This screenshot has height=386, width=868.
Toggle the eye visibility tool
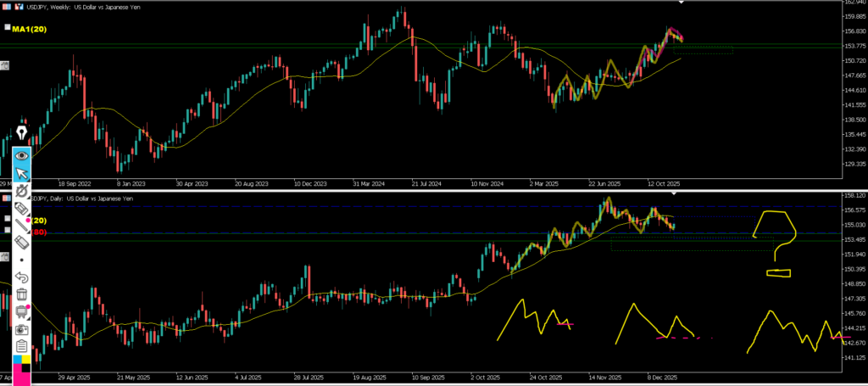tap(22, 155)
